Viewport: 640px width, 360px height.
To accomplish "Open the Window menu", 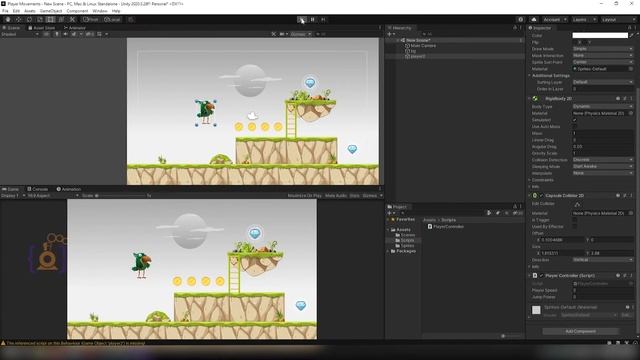I will pyautogui.click(x=100, y=11).
